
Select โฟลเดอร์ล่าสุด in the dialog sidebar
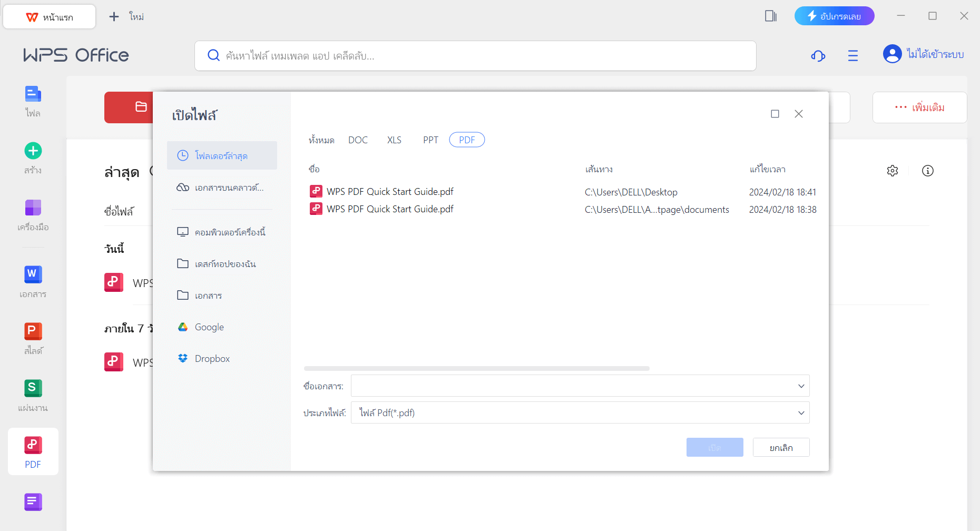click(x=222, y=155)
